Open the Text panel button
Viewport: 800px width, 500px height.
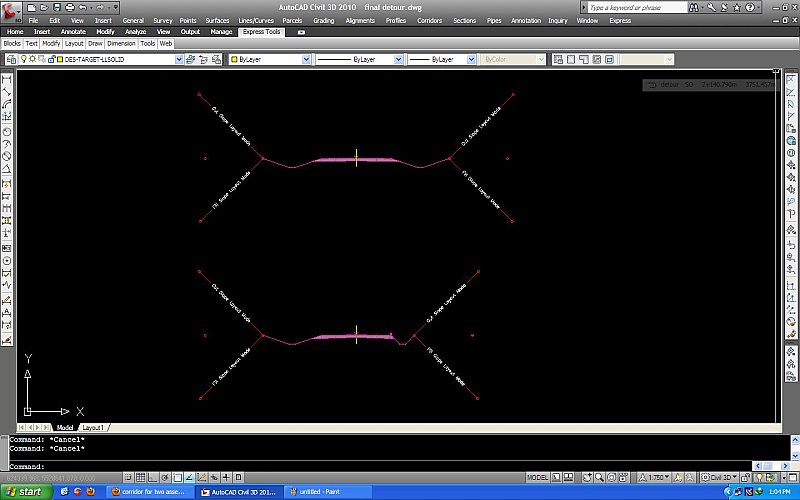[x=32, y=43]
